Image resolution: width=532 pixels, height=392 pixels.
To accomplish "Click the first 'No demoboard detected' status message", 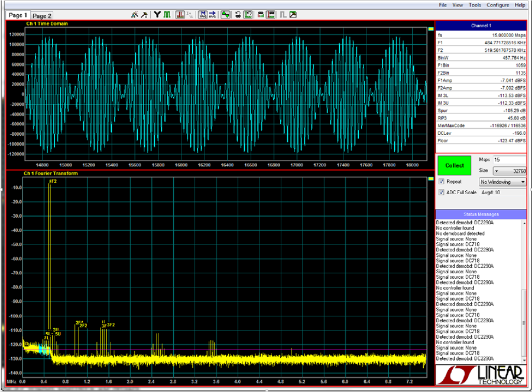I will point(460,233).
